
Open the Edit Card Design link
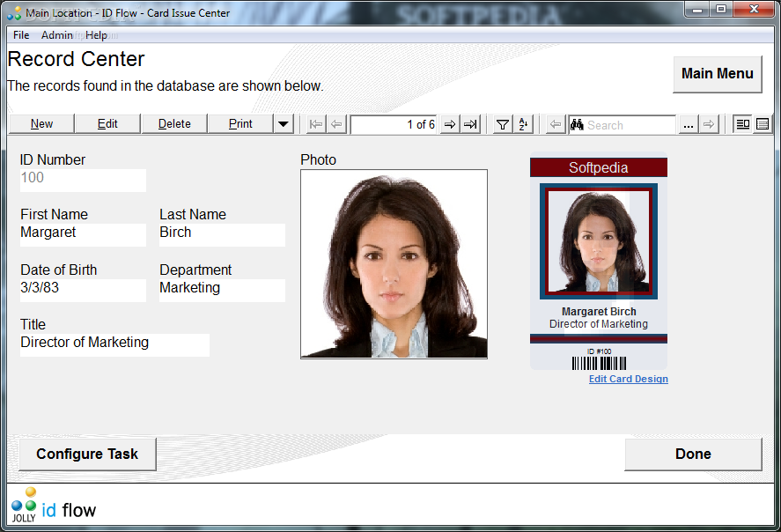[x=629, y=379]
